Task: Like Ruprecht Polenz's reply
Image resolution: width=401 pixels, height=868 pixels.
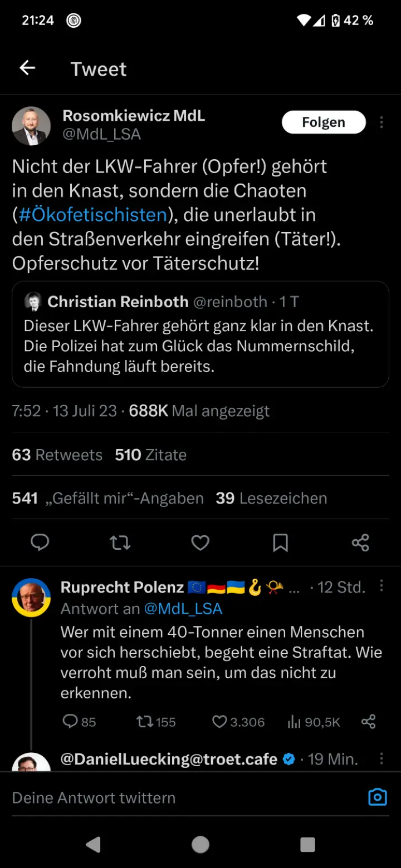Action: point(220,722)
